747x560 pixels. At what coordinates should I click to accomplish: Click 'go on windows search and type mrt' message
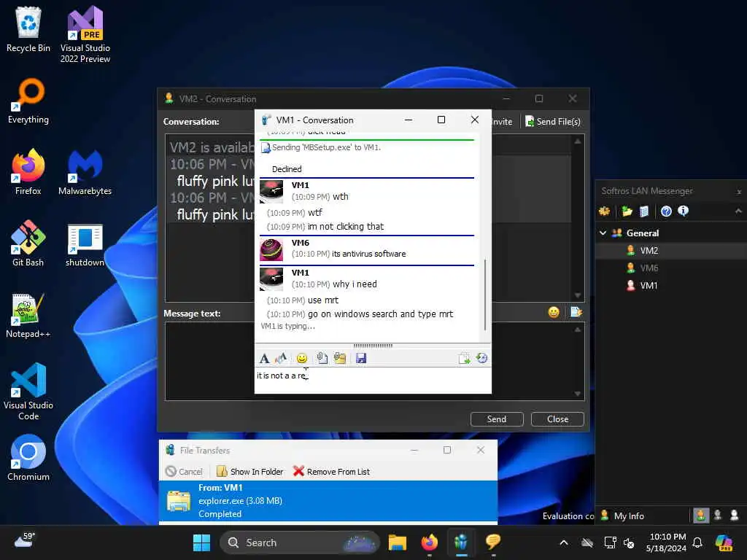click(x=380, y=314)
